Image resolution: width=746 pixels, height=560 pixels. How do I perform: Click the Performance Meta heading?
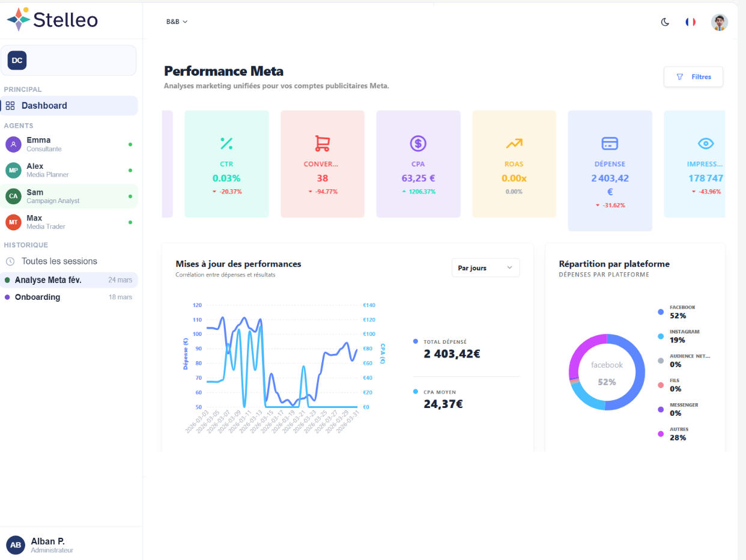coord(223,71)
